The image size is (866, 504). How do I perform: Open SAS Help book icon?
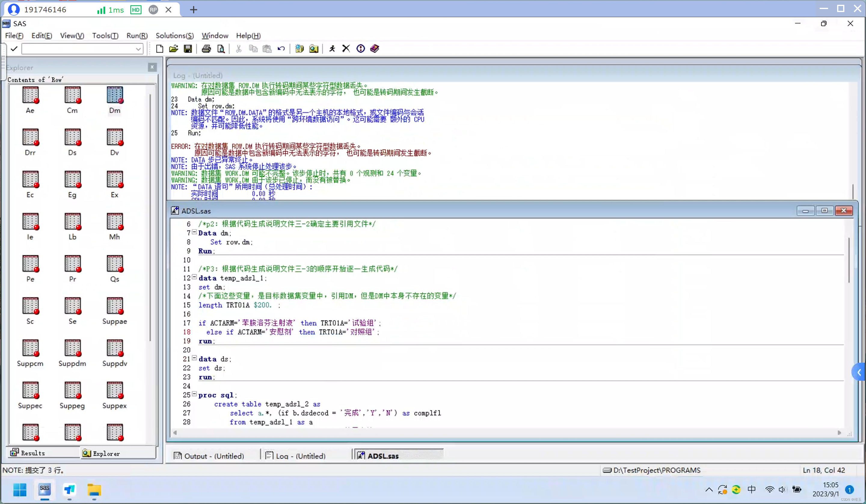[375, 49]
